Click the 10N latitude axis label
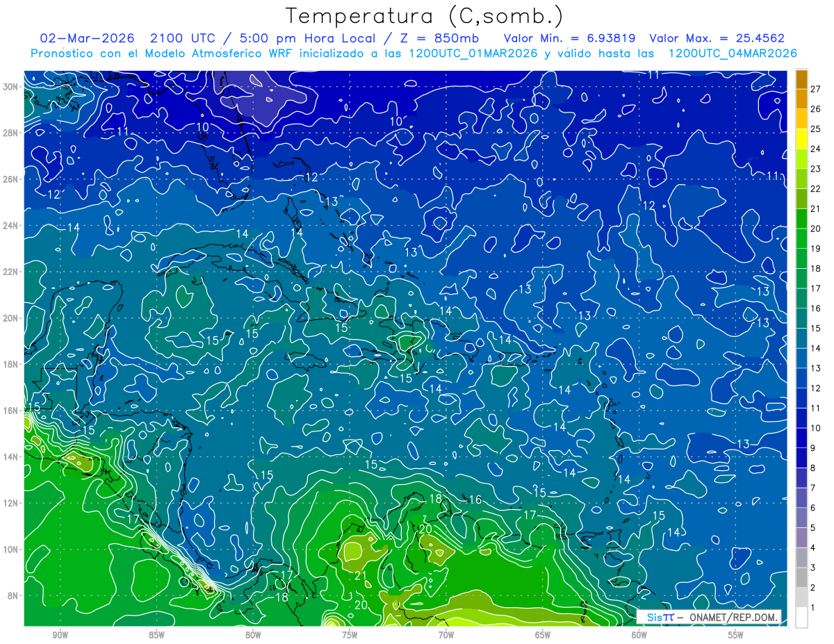Image resolution: width=834 pixels, height=644 pixels. pos(11,550)
